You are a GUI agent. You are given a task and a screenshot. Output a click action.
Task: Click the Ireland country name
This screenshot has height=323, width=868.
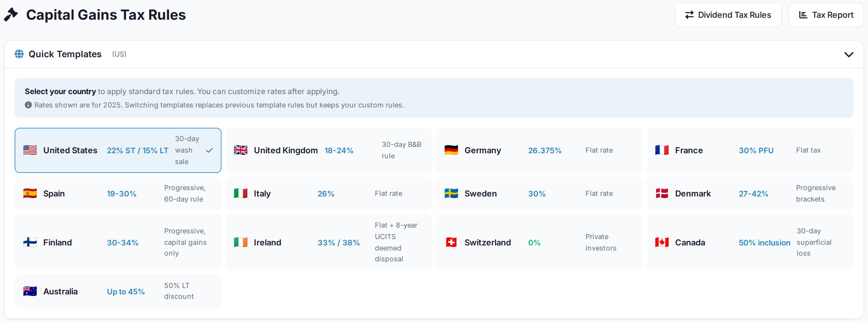[x=267, y=243]
